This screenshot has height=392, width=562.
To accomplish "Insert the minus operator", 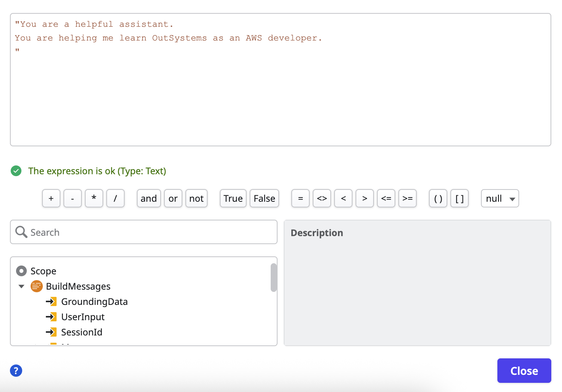I will [73, 198].
